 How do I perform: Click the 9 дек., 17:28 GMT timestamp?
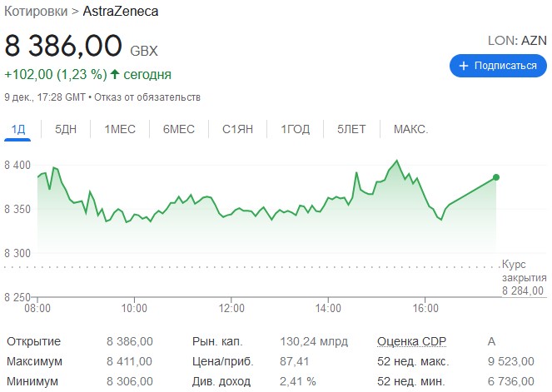pyautogui.click(x=45, y=97)
